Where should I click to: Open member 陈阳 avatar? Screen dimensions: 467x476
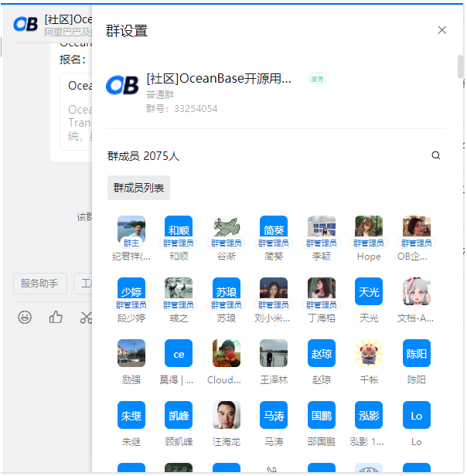[417, 353]
